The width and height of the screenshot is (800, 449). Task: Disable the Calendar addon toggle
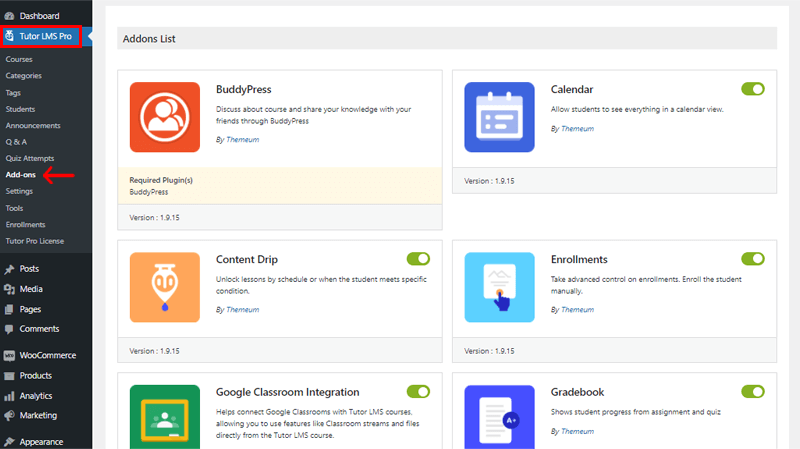(x=753, y=89)
